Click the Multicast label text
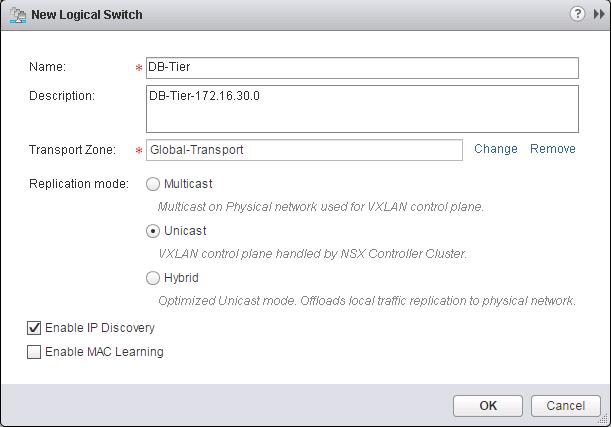 [x=188, y=184]
